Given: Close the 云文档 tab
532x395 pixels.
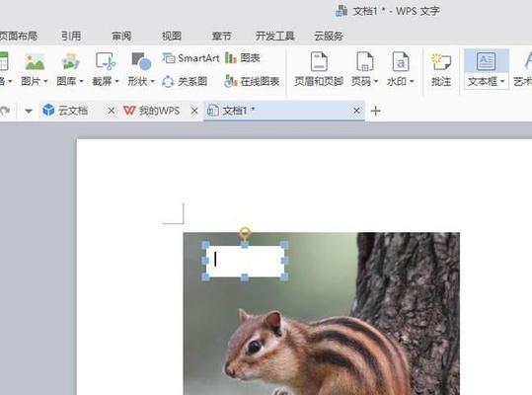Looking at the screenshot, I should 111,111.
